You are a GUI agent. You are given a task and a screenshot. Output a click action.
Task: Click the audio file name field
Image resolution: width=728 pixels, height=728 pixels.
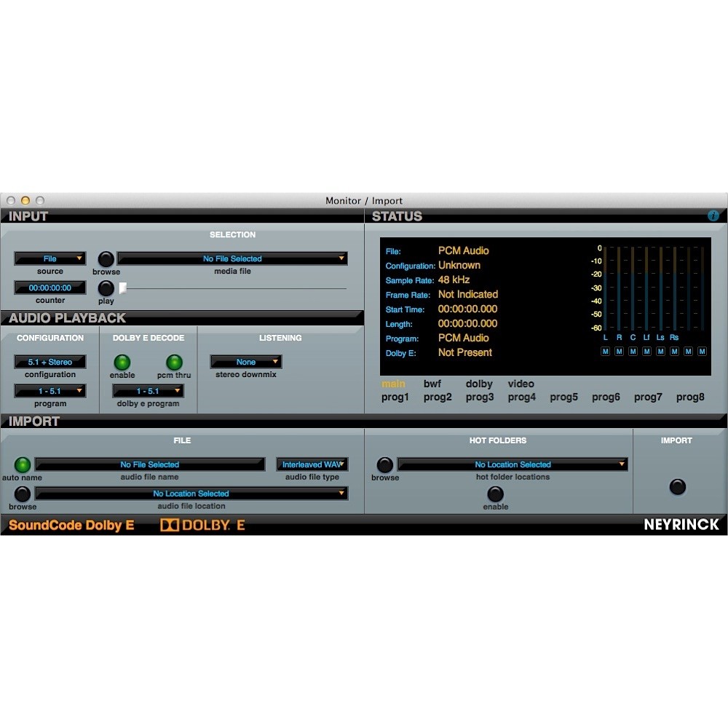(x=149, y=464)
